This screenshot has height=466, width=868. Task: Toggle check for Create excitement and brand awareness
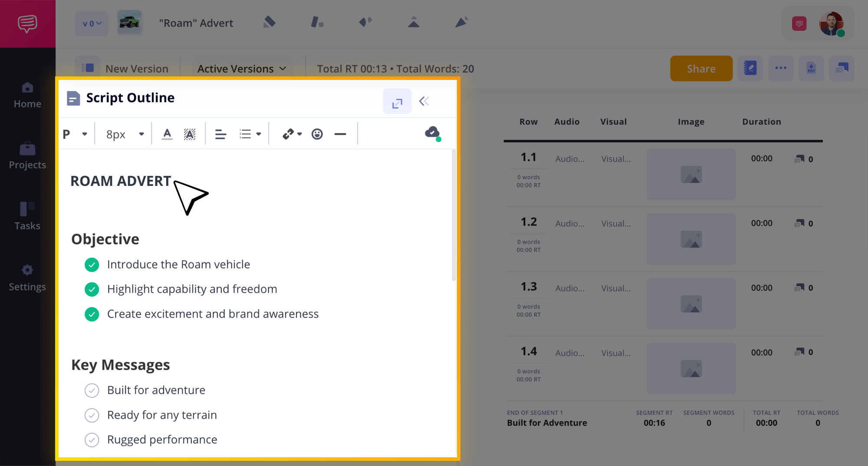[92, 314]
